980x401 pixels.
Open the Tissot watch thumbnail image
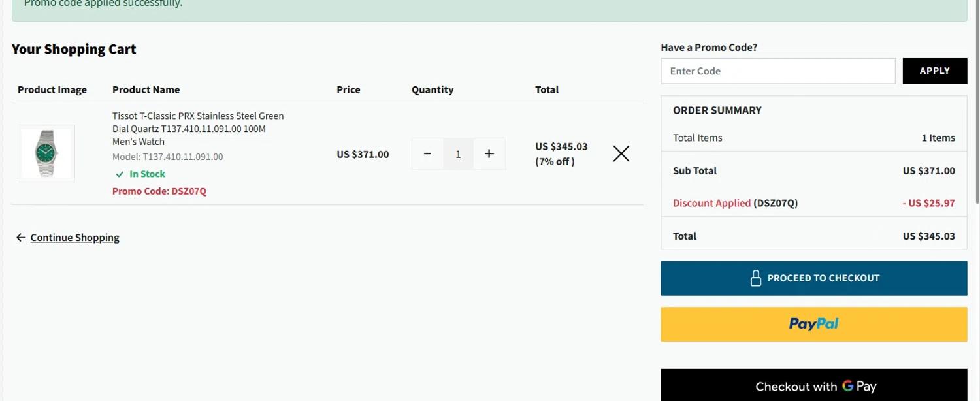[x=46, y=153]
